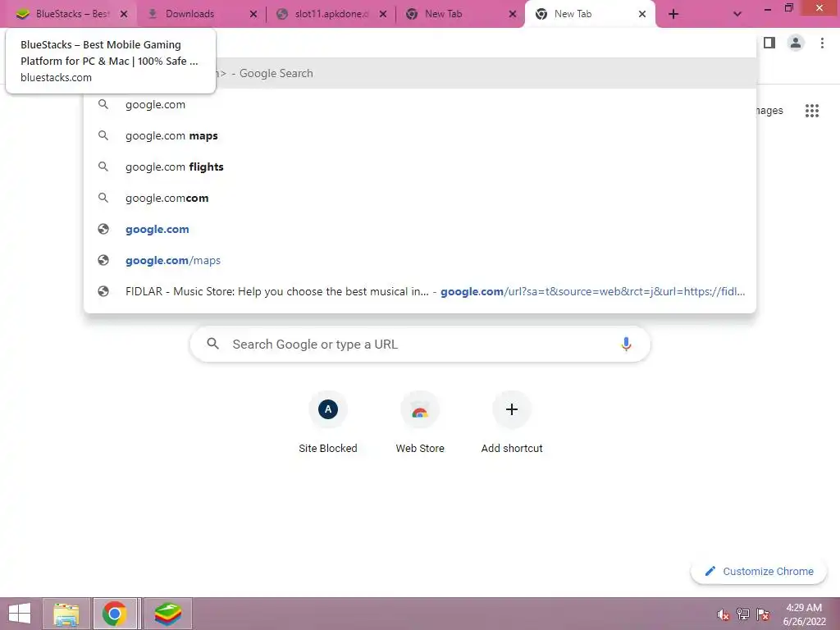Open the google.com/maps URL suggestion
This screenshot has height=630, width=840.
[420, 260]
